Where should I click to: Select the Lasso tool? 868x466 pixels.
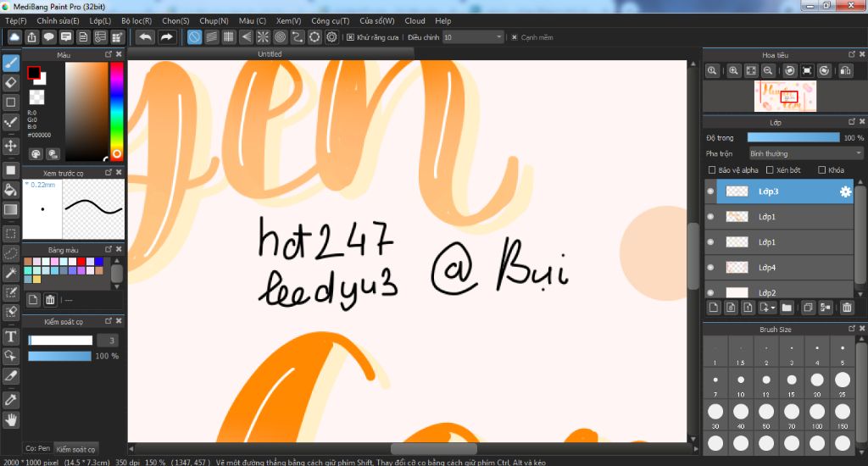click(x=11, y=253)
